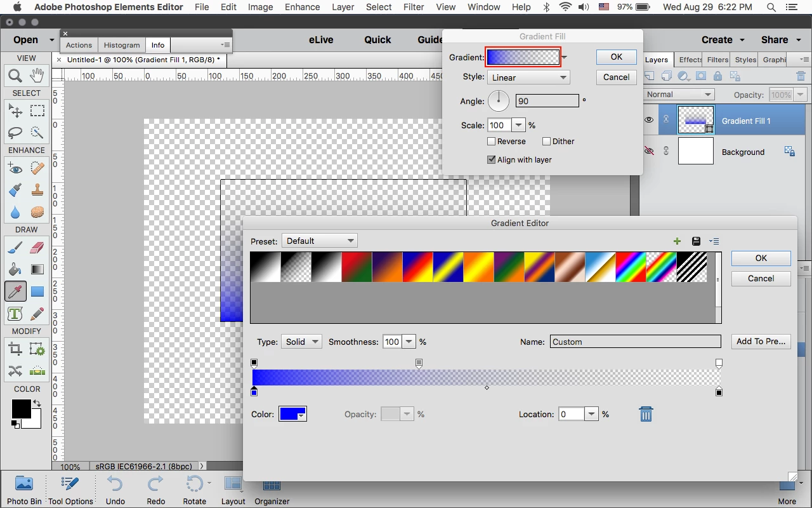Viewport: 812px width, 508px height.
Task: Switch to the Effects tab
Action: tap(690, 60)
